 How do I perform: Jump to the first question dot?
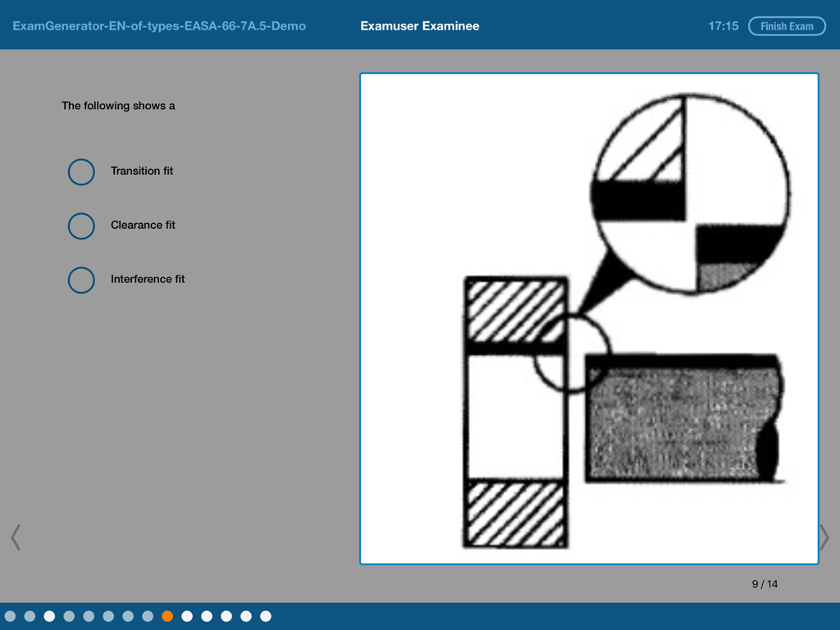11,614
